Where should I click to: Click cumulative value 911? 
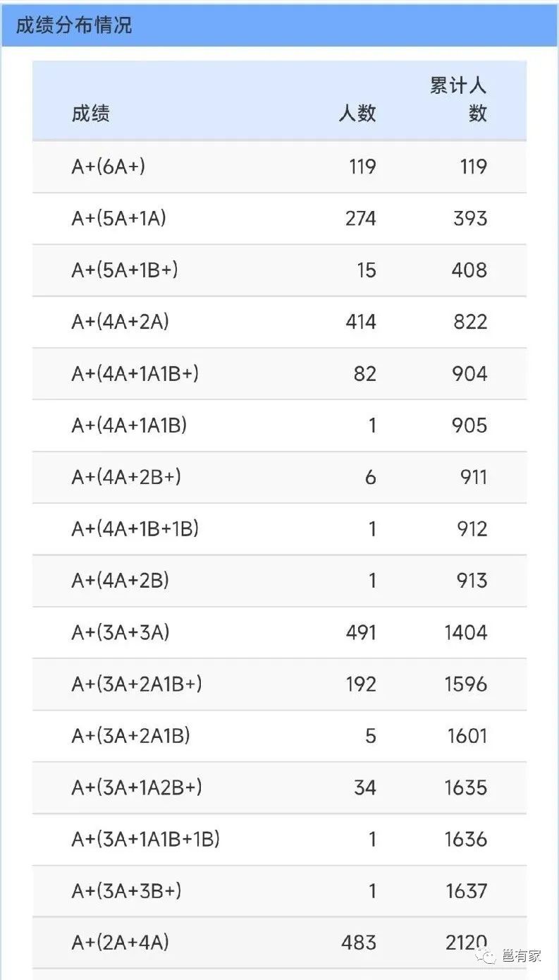coord(473,478)
